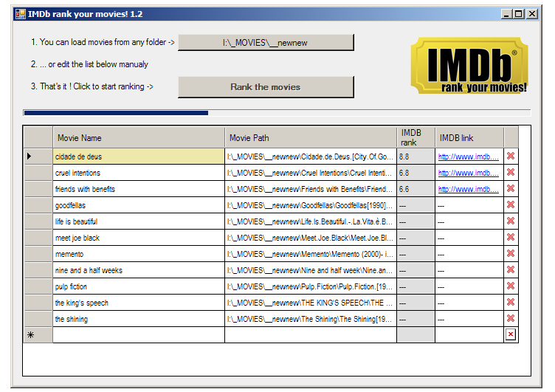This screenshot has width=555, height=392.
Task: Delete the goodfellas row
Action: click(511, 205)
